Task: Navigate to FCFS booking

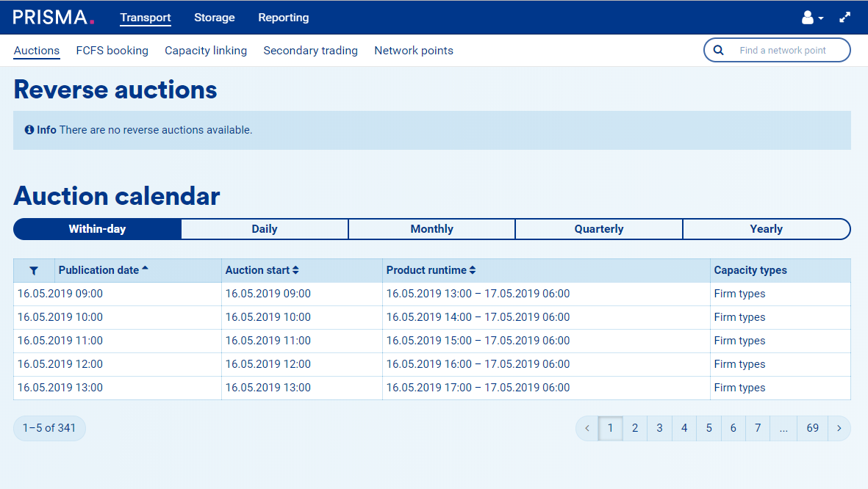Action: (112, 51)
